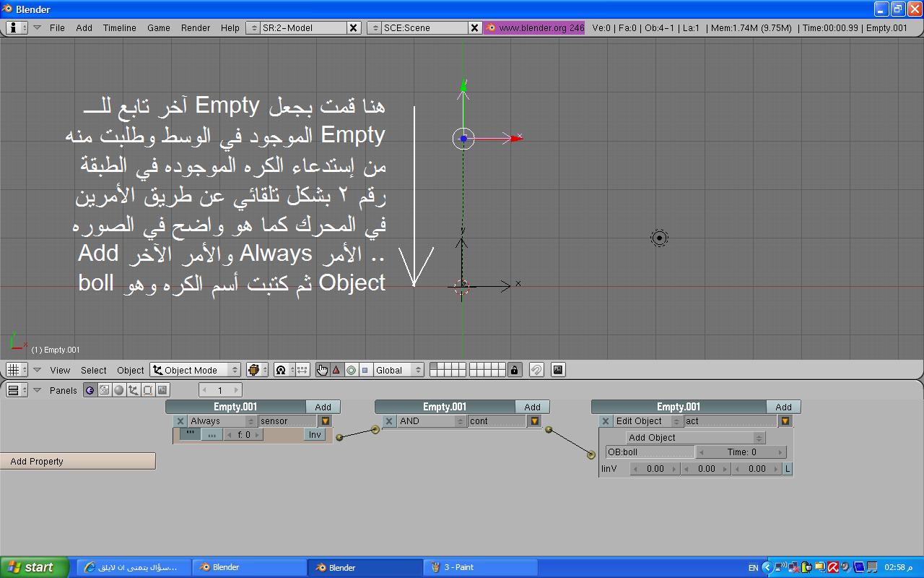The width and height of the screenshot is (924, 578).
Task: Switch to Logic context icon in Panels
Action: pyautogui.click(x=90, y=390)
